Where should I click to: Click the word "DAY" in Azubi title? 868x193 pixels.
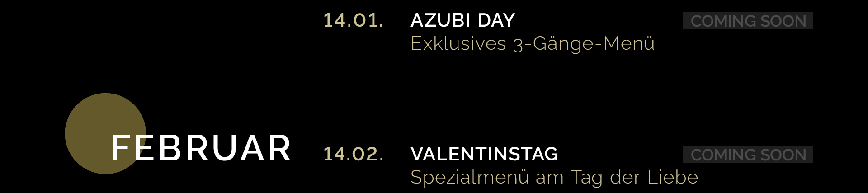click(x=496, y=20)
